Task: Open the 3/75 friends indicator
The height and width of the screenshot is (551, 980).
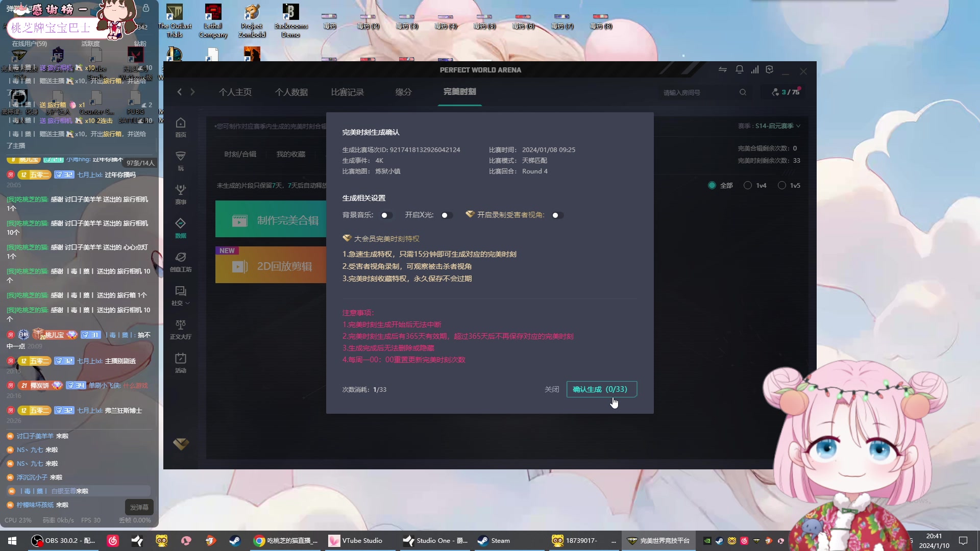Action: pos(786,92)
